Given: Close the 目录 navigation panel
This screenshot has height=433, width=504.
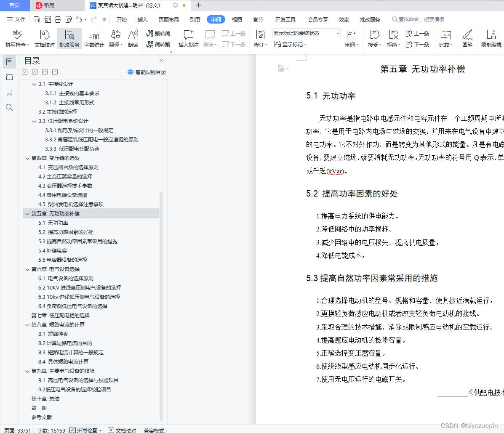Looking at the screenshot, I should (x=161, y=61).
